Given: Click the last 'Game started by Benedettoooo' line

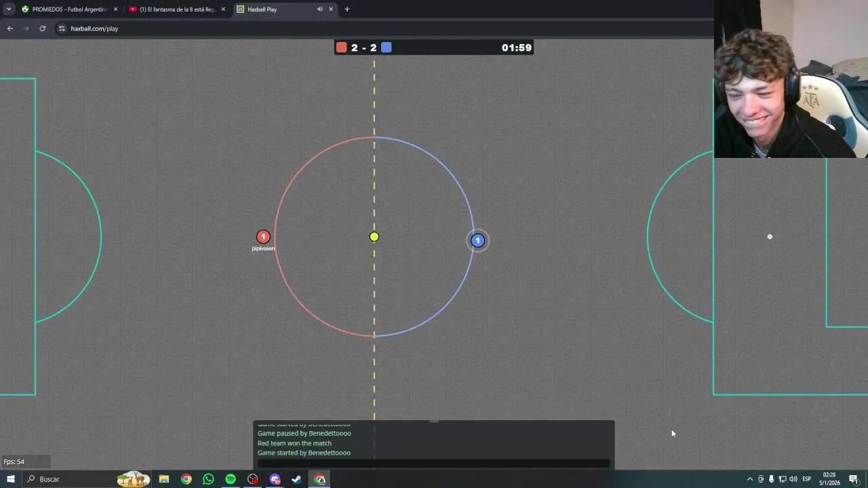Looking at the screenshot, I should [x=304, y=453].
